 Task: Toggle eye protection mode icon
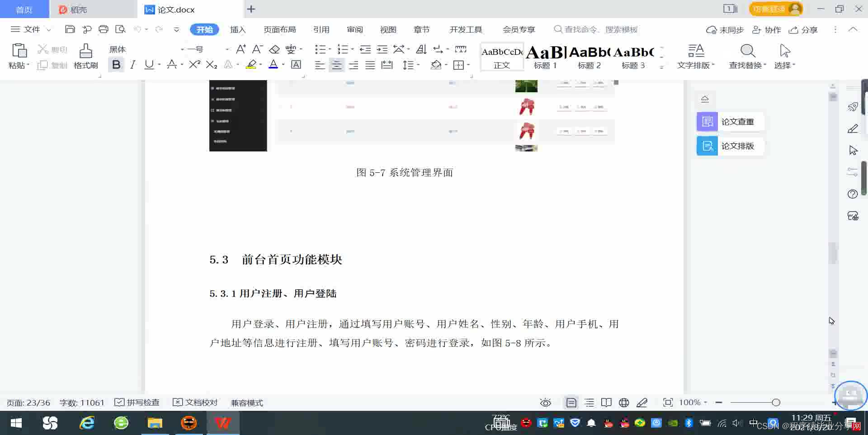546,402
